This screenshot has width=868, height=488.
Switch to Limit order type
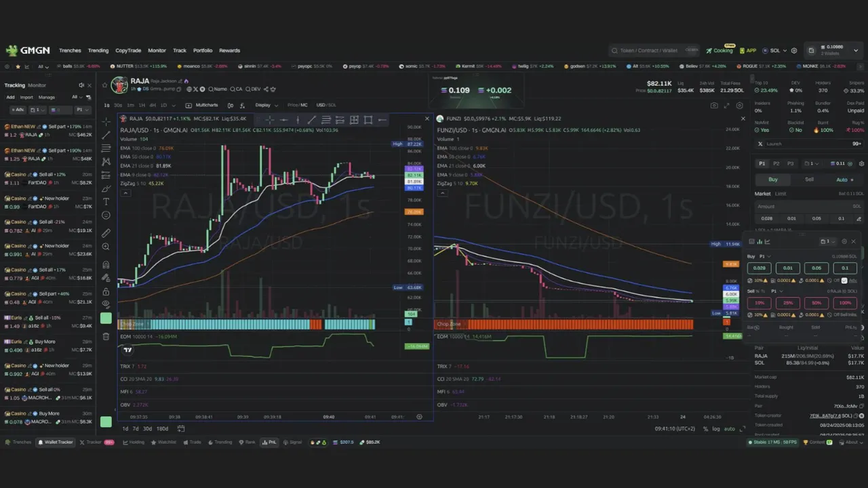pyautogui.click(x=781, y=194)
